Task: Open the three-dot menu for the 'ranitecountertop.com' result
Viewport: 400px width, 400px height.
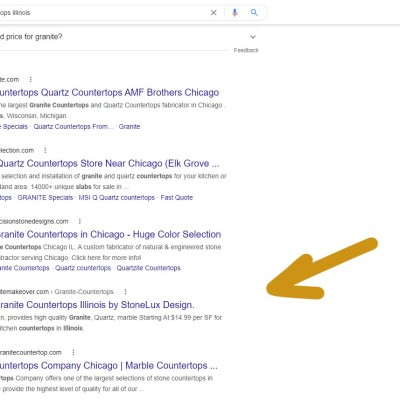Action: point(73,352)
